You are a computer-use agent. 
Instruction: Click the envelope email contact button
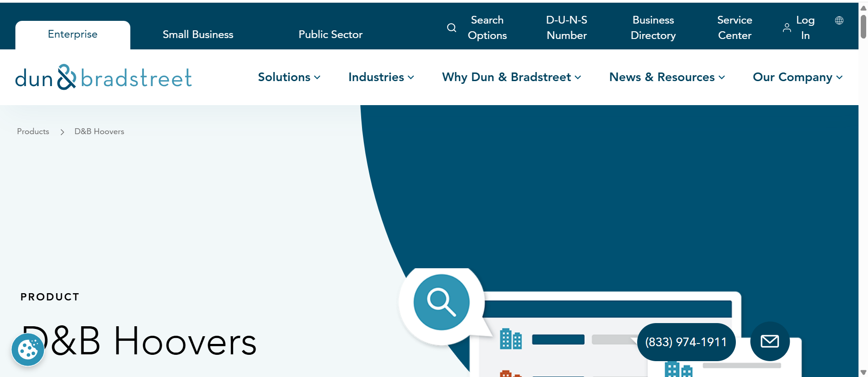770,341
